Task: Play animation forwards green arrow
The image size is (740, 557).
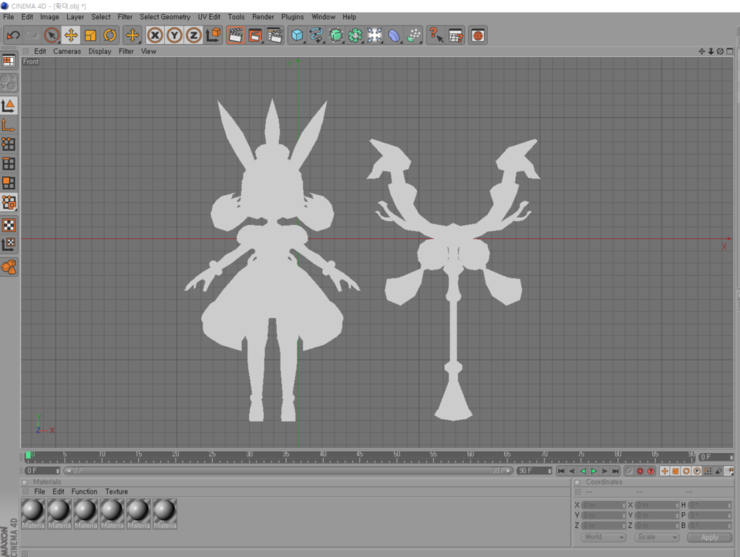Action: click(594, 471)
